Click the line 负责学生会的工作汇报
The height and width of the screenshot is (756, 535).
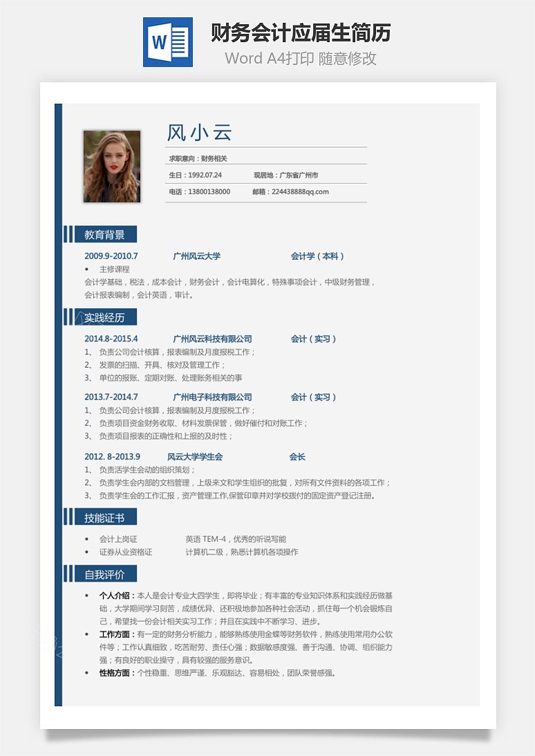click(238, 495)
